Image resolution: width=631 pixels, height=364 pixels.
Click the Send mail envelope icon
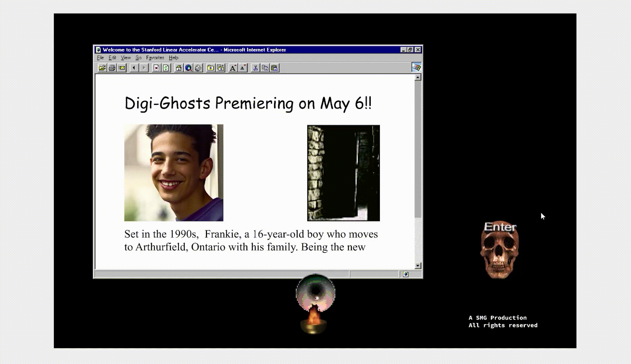pyautogui.click(x=122, y=68)
